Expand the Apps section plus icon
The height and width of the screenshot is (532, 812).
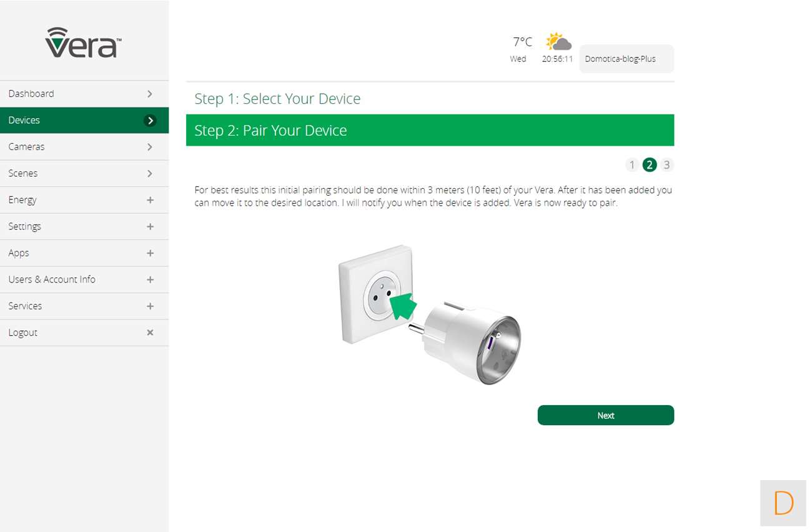click(150, 253)
